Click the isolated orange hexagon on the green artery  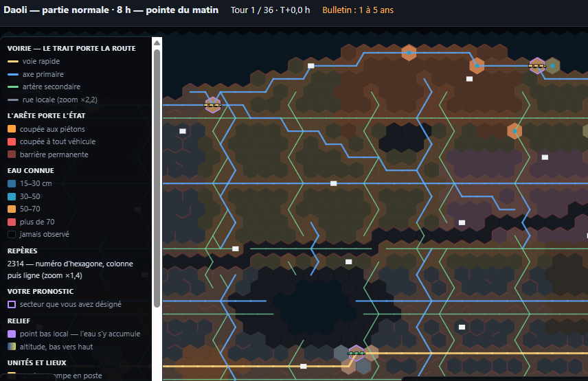[x=514, y=131]
